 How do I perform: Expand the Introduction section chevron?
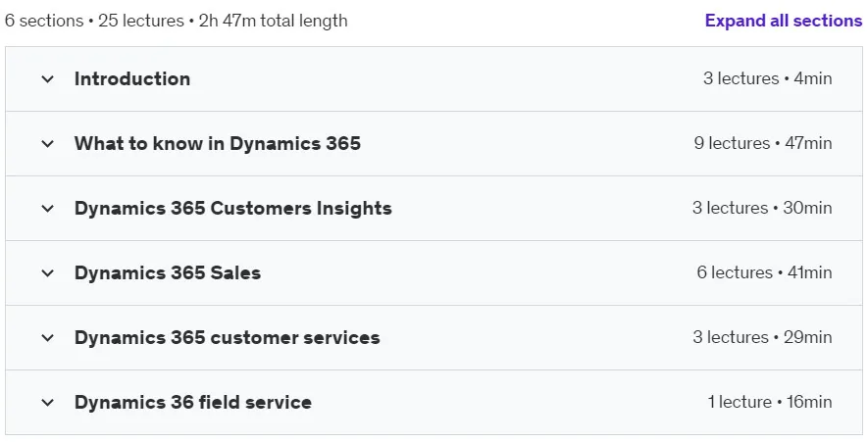(x=48, y=79)
